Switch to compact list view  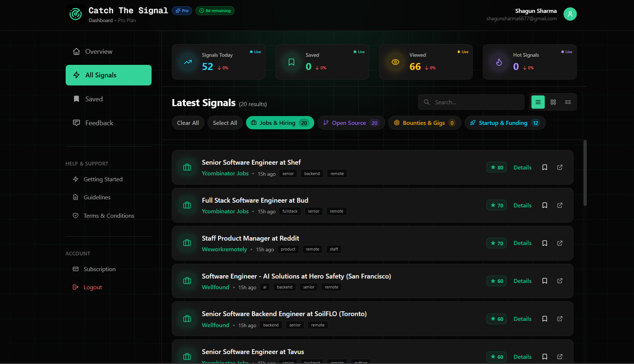(568, 102)
